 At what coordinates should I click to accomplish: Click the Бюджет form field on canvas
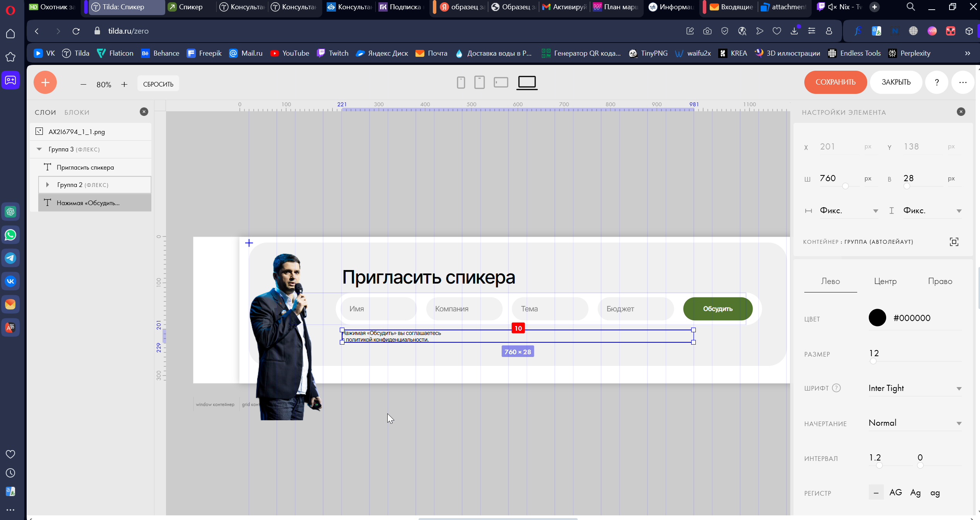point(636,309)
